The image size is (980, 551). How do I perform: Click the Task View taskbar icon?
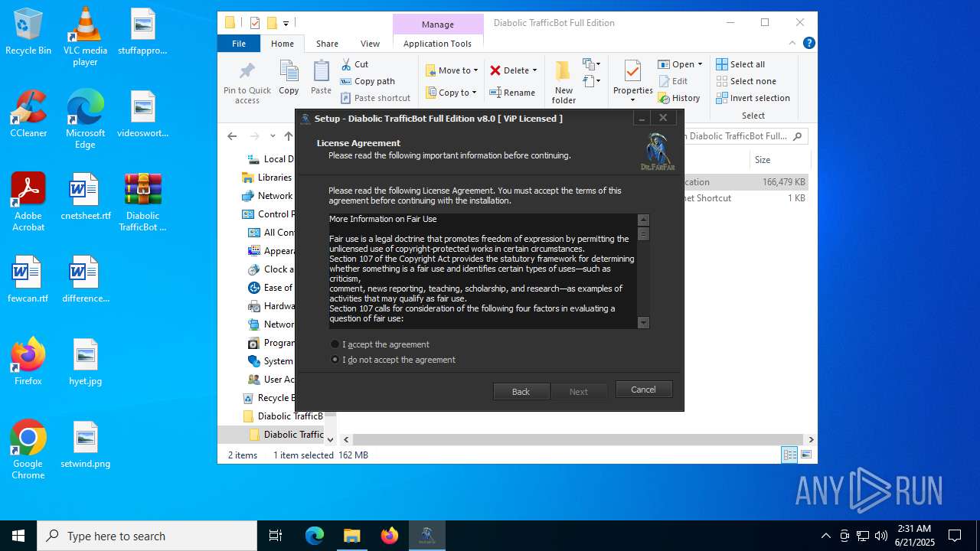click(276, 536)
